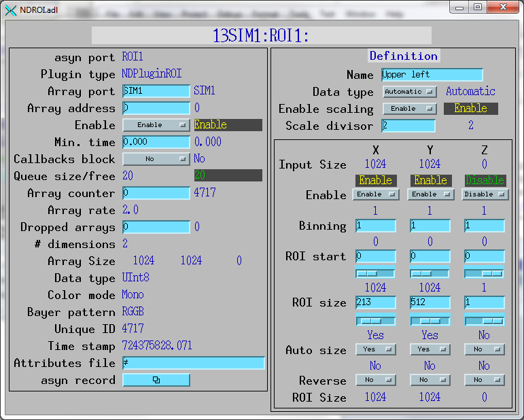Click the X Binning input field
Image resolution: width=524 pixels, height=420 pixels.
376,226
